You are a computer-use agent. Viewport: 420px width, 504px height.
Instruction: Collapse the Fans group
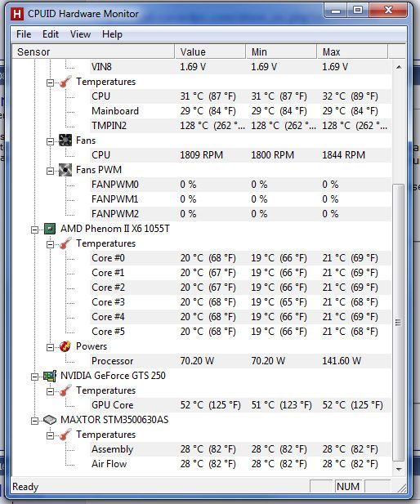coord(50,141)
